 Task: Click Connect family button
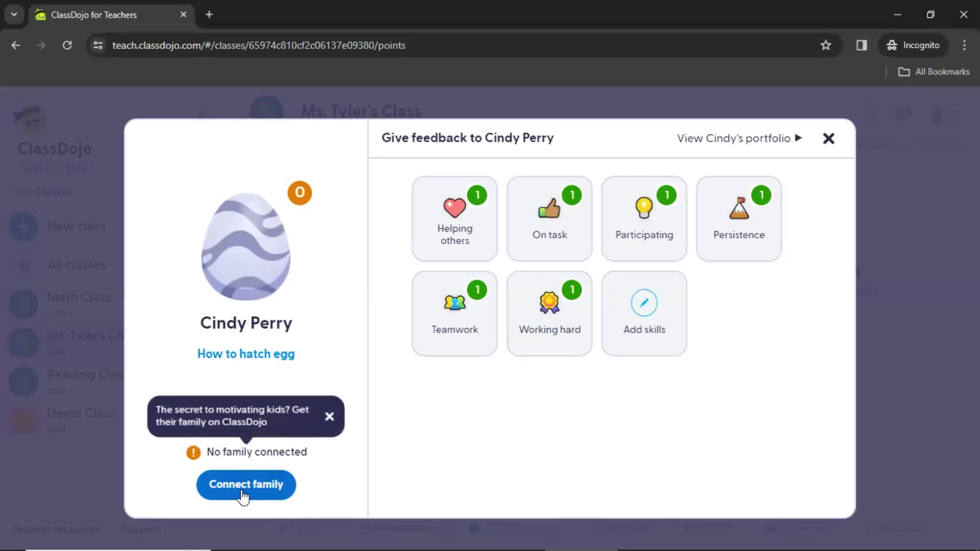click(246, 484)
